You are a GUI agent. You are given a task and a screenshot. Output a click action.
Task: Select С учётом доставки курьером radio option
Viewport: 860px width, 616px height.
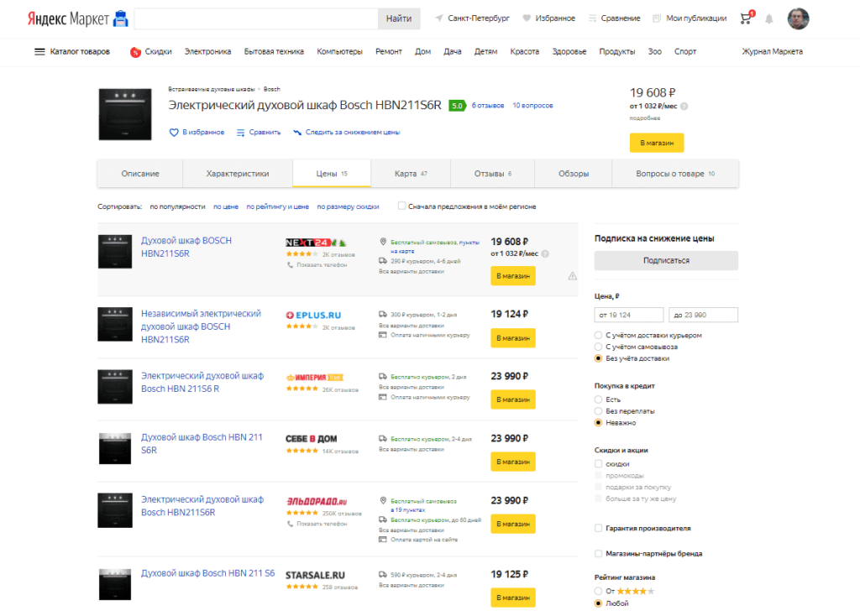(x=598, y=336)
